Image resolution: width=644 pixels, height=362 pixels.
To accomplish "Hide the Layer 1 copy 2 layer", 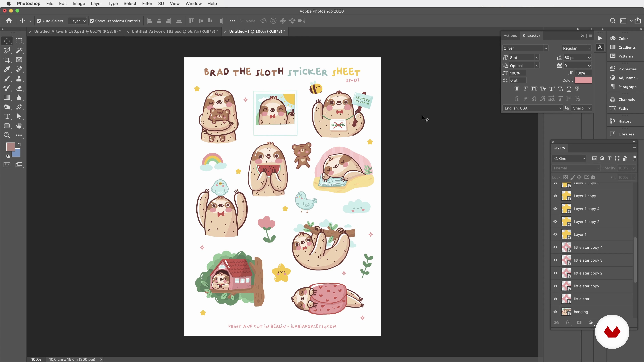I will point(555,222).
